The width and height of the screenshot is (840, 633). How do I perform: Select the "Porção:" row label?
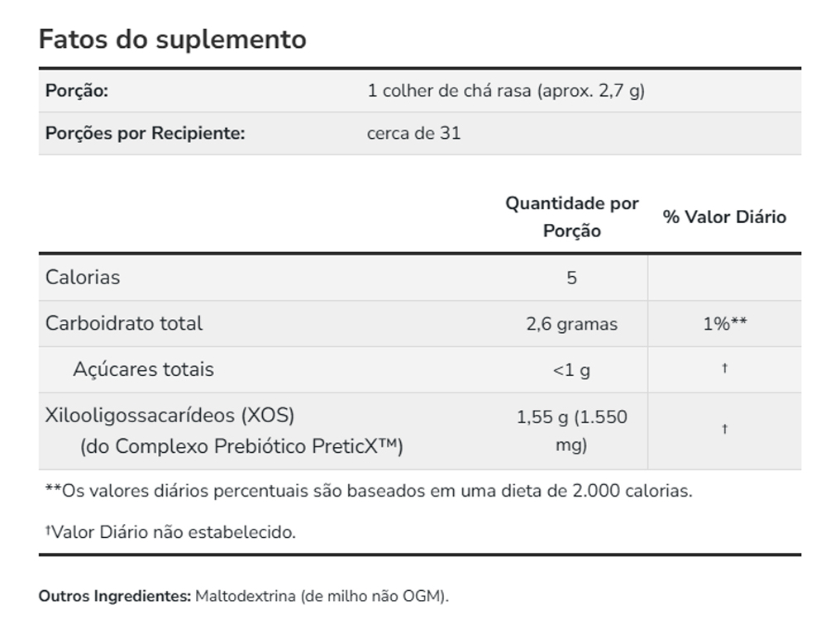77,91
